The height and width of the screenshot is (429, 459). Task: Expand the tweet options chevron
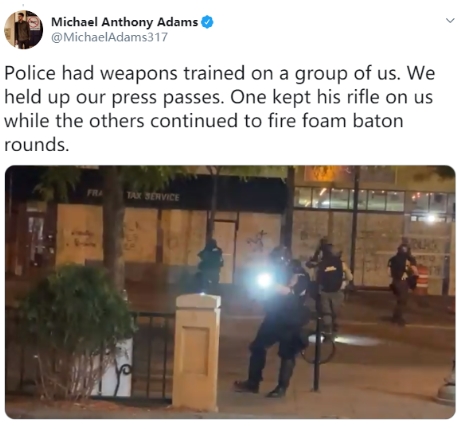click(x=450, y=21)
